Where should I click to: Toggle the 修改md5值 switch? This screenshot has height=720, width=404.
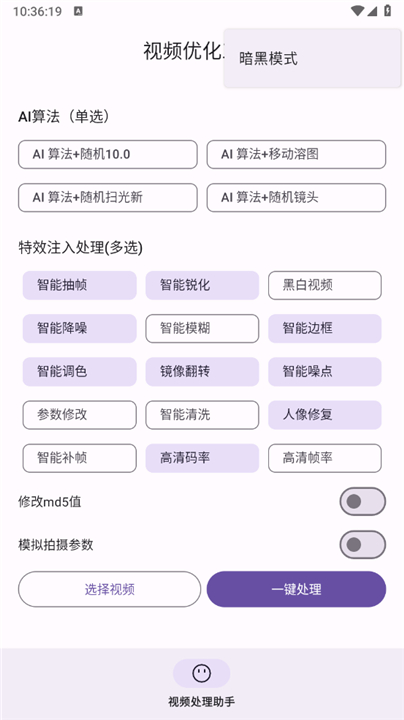tap(362, 501)
